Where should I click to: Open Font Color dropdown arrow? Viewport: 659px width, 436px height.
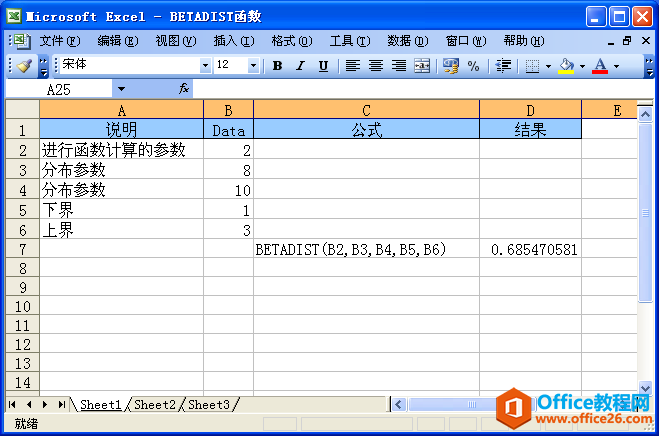click(616, 66)
